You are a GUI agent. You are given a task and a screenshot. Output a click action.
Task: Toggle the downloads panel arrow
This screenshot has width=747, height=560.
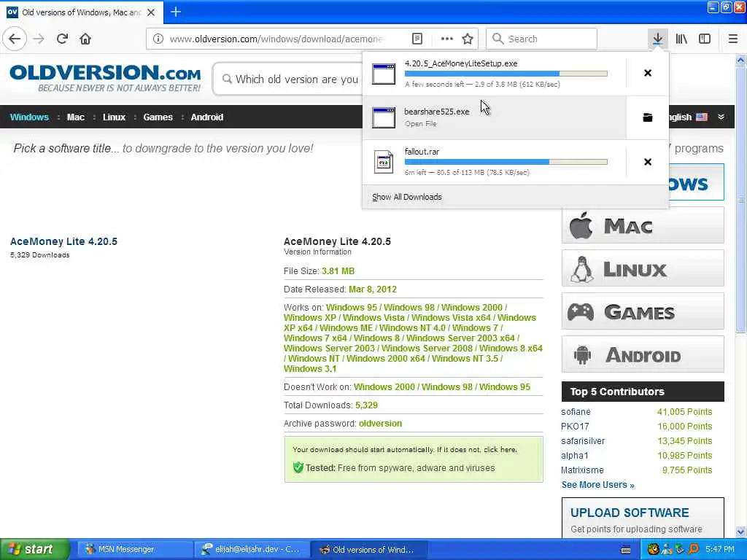(657, 39)
